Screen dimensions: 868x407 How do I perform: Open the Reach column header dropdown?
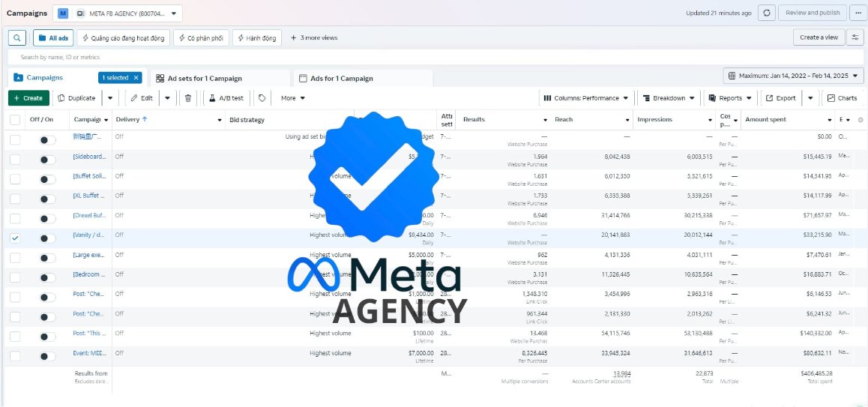(x=627, y=120)
